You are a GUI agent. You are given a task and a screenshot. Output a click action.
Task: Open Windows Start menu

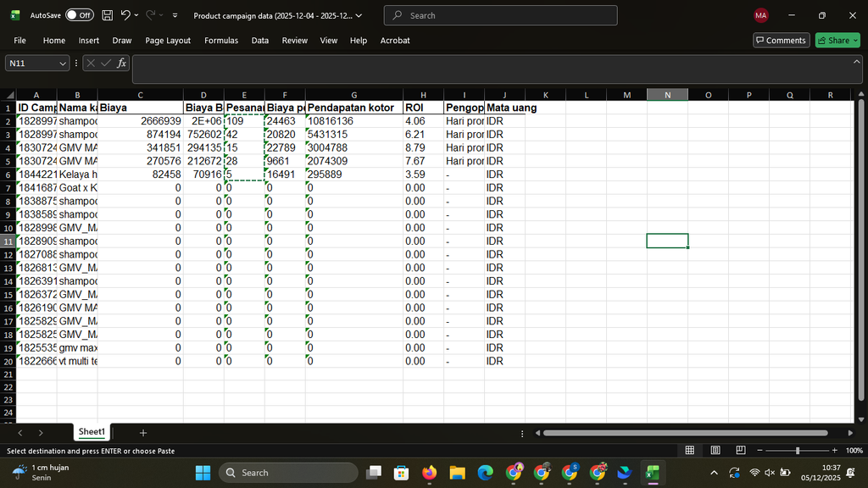(x=203, y=473)
